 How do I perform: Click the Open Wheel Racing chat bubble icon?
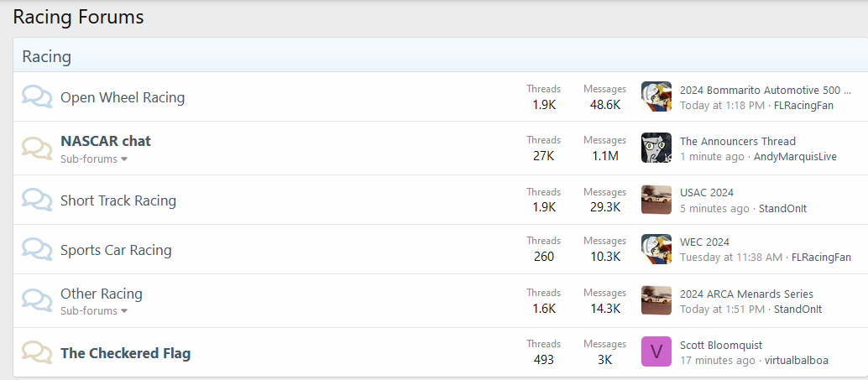(x=36, y=97)
